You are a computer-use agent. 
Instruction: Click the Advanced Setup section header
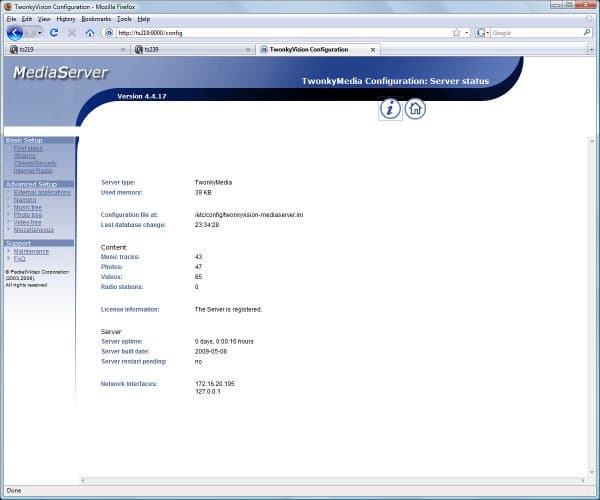[x=39, y=184]
